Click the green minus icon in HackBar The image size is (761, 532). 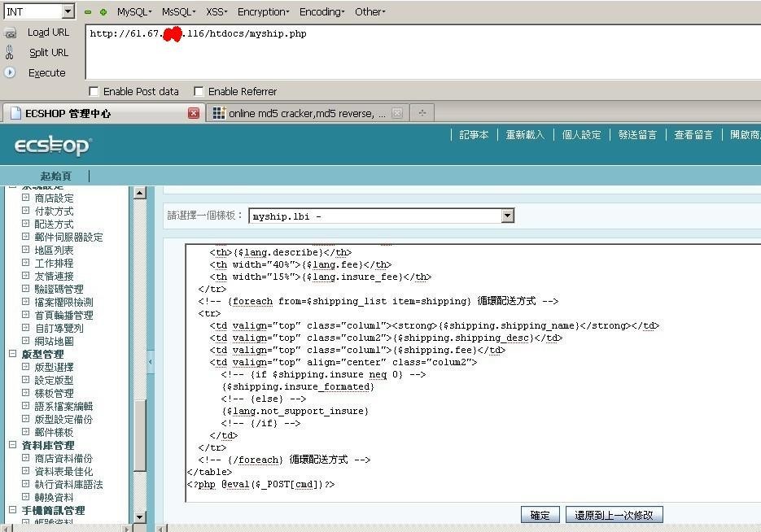[88, 12]
